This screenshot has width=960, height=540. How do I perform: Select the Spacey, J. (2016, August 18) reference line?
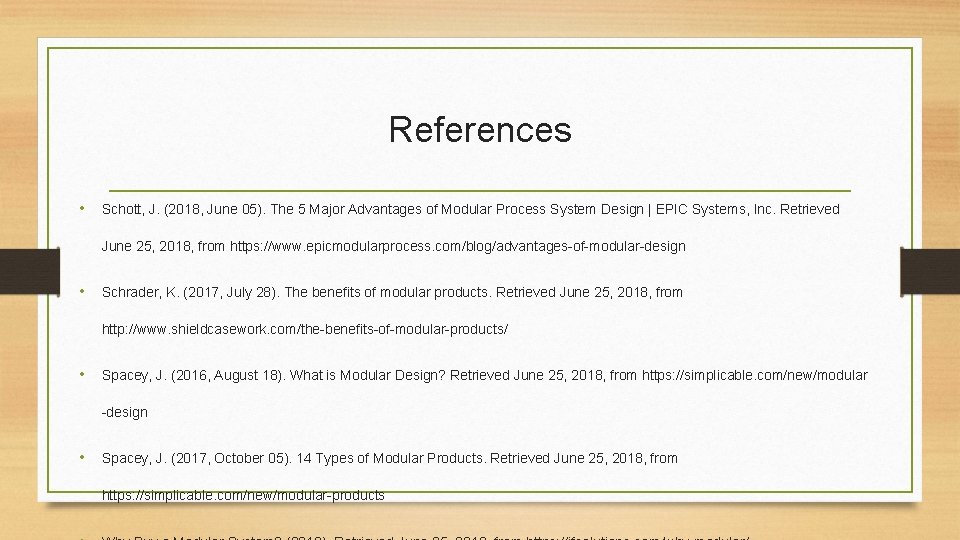coord(484,375)
